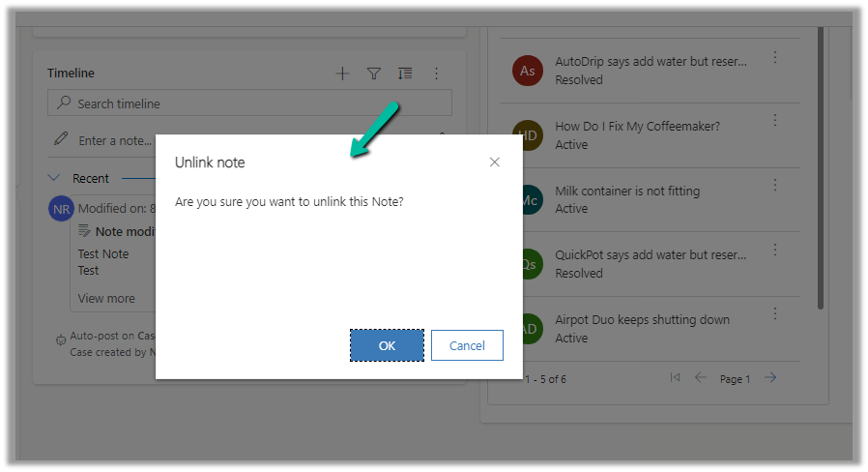Click the case list vertical scrollbar

pos(821,168)
